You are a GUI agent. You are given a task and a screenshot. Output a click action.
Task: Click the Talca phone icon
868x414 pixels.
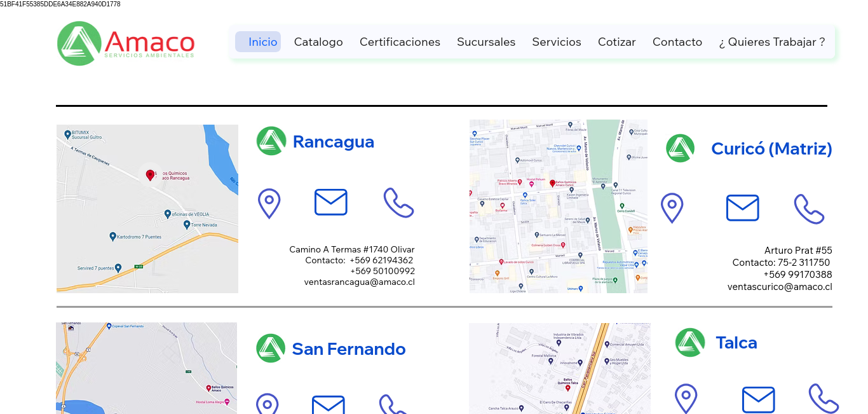[x=824, y=399]
